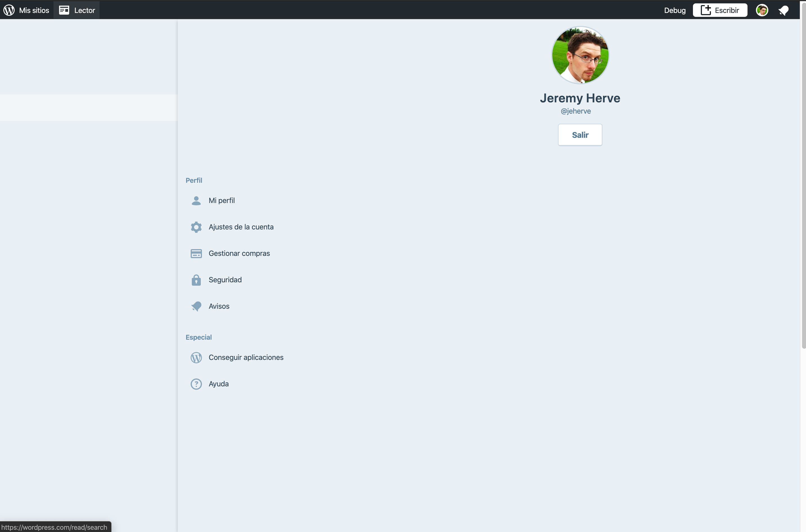Viewport: 806px width, 532px height.
Task: Click the person icon beside Mi perfil
Action: click(x=196, y=200)
